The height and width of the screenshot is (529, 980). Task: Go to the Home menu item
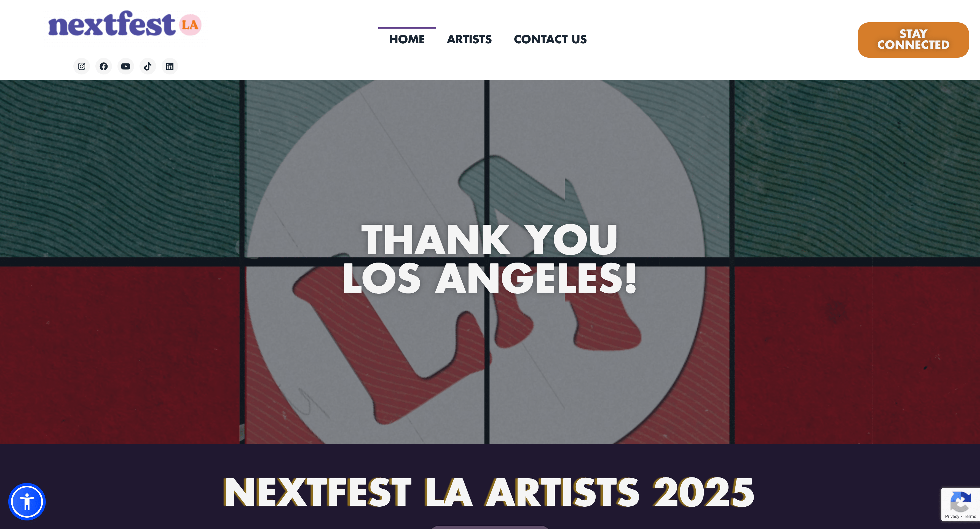pyautogui.click(x=407, y=39)
